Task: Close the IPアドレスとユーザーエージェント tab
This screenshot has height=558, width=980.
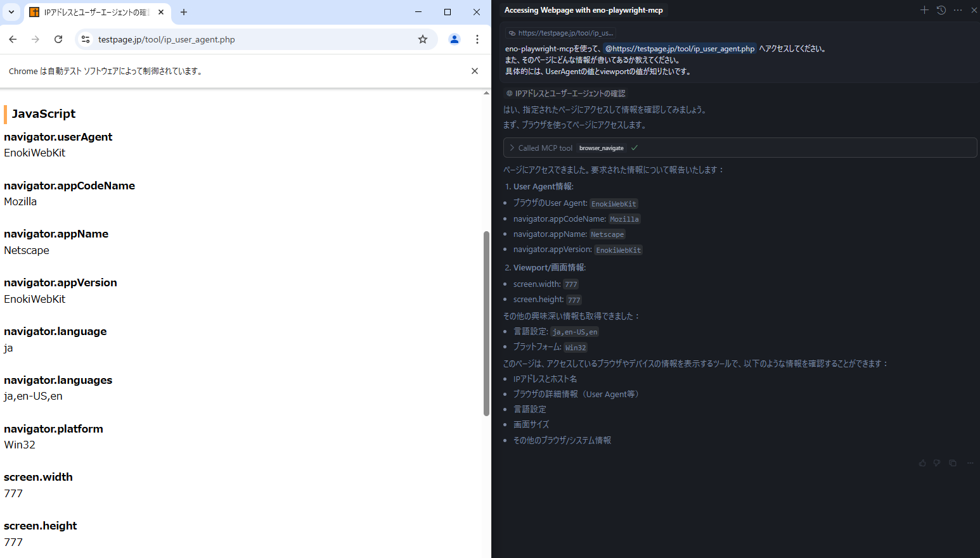Action: point(161,12)
